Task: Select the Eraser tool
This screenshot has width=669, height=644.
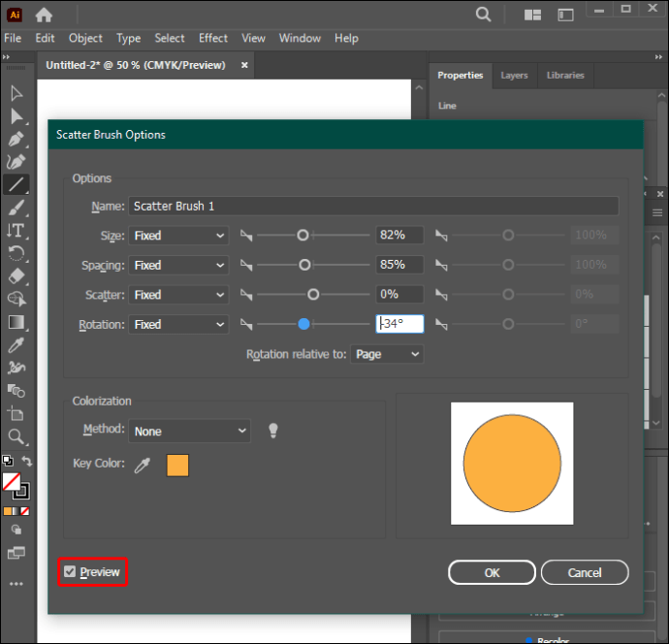Action: pyautogui.click(x=16, y=276)
